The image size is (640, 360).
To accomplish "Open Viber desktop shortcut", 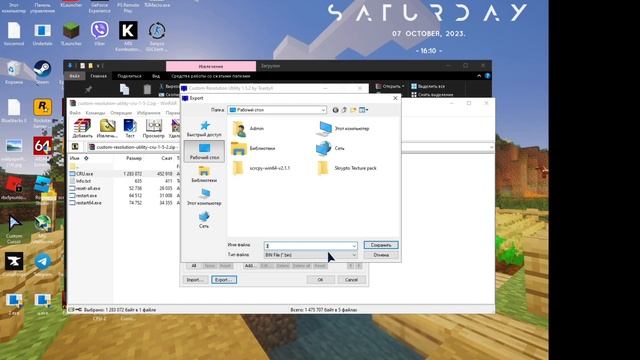I will [100, 33].
